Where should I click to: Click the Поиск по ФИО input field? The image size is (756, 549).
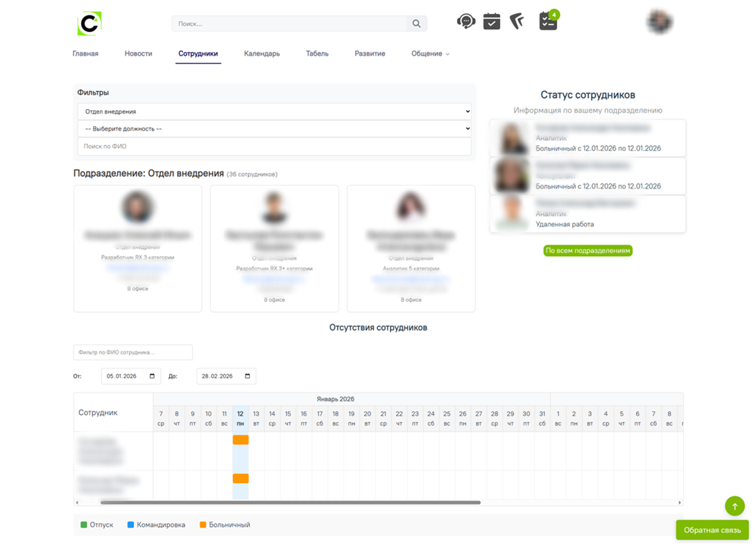point(274,146)
